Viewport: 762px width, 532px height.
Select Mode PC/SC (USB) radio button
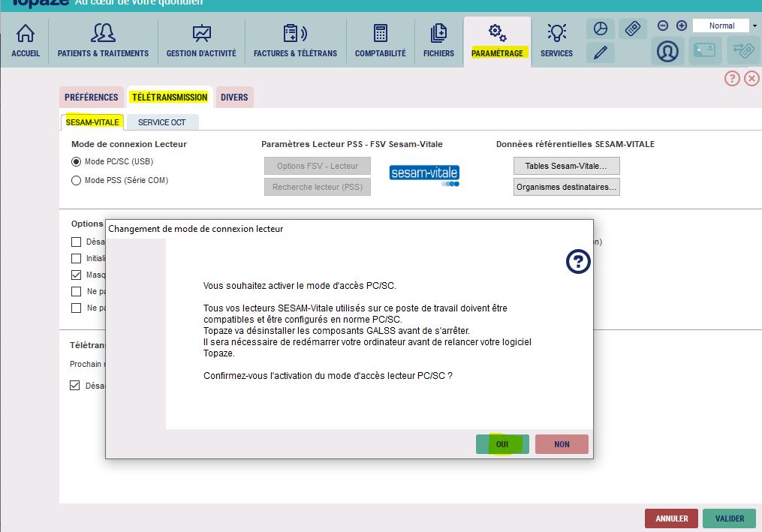76,162
